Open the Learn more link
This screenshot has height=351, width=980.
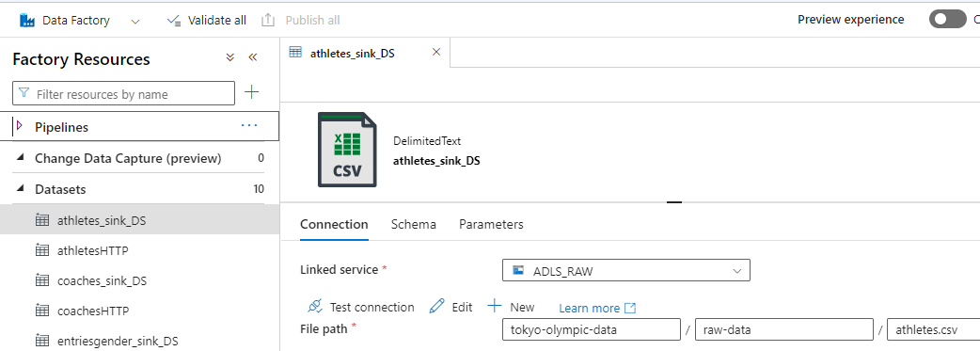(597, 308)
